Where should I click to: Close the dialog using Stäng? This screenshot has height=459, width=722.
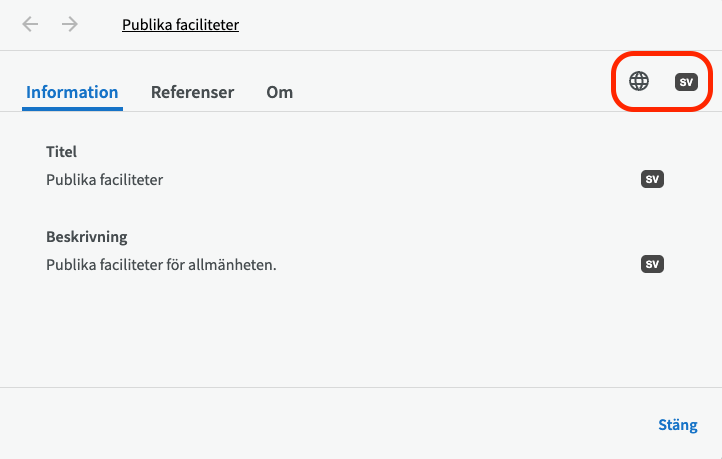click(x=677, y=425)
